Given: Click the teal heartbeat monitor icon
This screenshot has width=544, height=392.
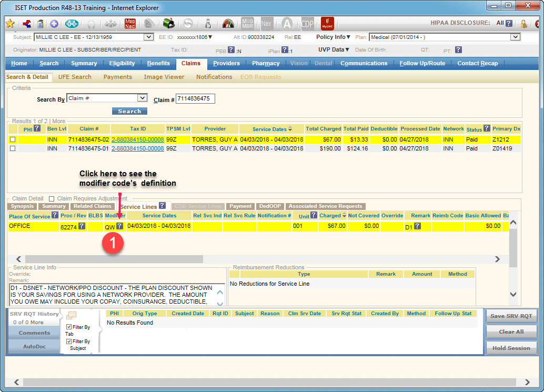Looking at the screenshot, I should (x=72, y=24).
